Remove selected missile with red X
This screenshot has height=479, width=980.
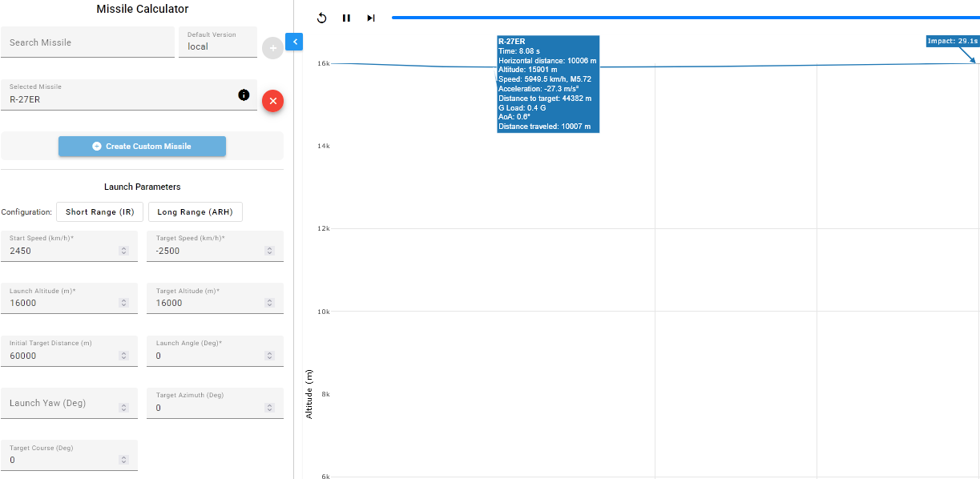[272, 101]
